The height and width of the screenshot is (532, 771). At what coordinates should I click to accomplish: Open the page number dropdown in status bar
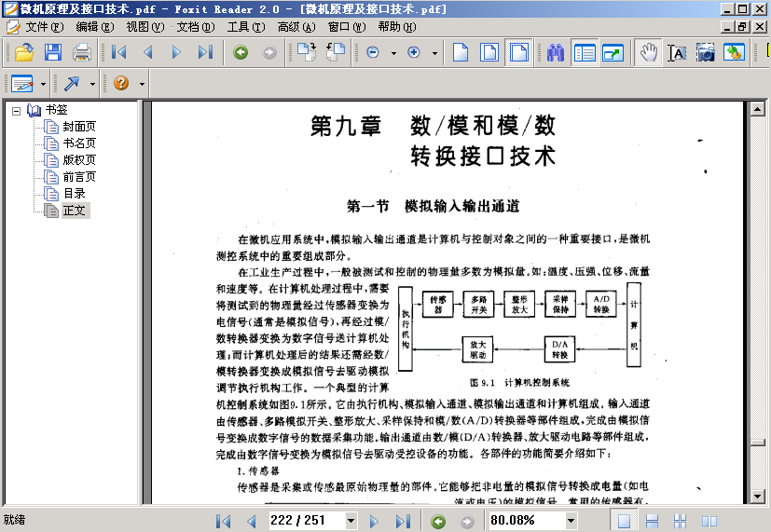[351, 521]
